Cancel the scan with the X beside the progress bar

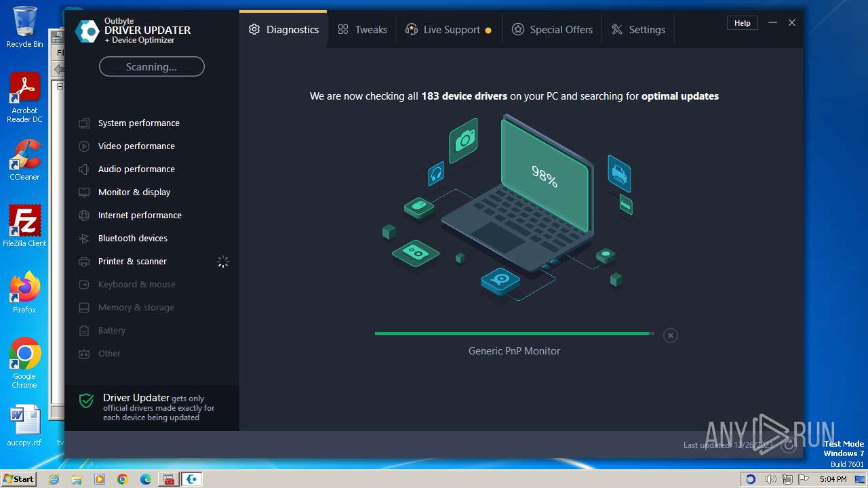click(x=670, y=335)
